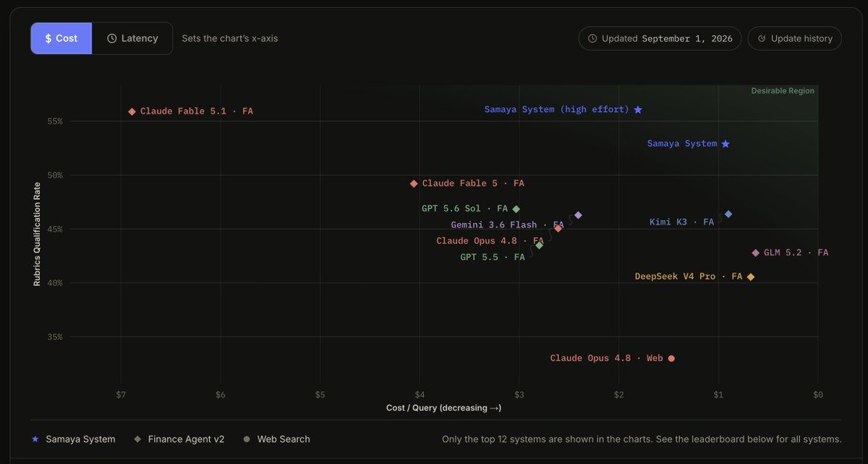Screen dimensions: 868x464
Task: Select the GPT 5.6 Sol diamond marker
Action: [516, 209]
